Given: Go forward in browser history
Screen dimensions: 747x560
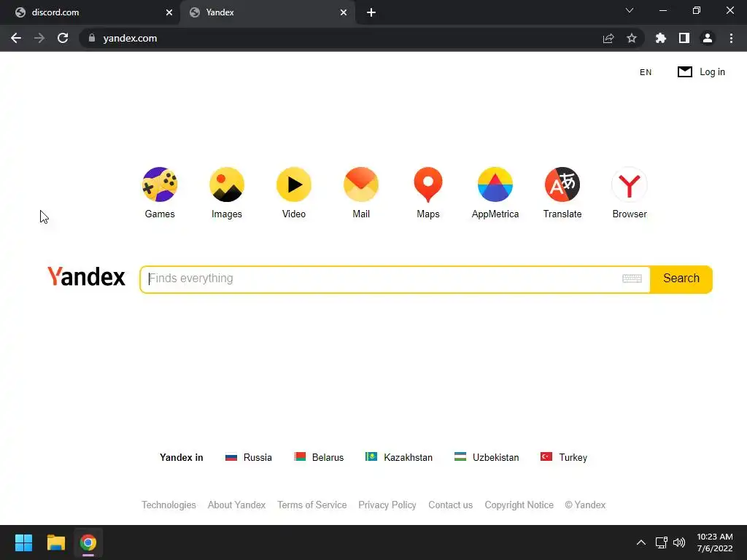Looking at the screenshot, I should tap(39, 38).
